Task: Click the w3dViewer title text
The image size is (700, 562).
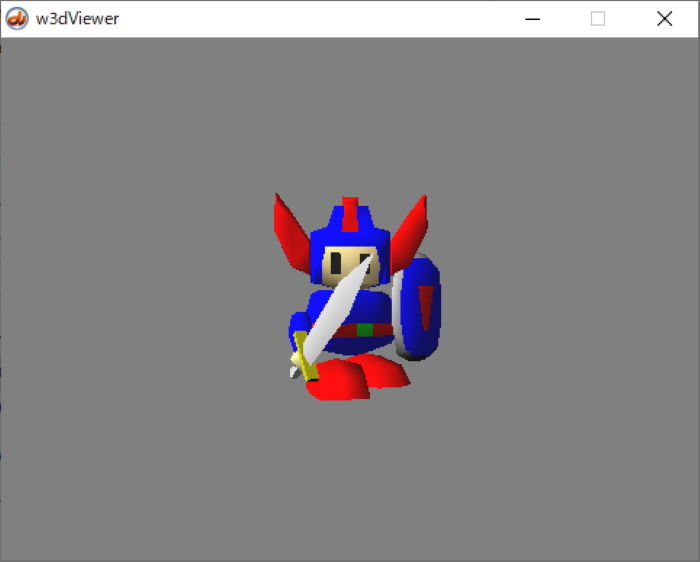Action: pyautogui.click(x=77, y=19)
